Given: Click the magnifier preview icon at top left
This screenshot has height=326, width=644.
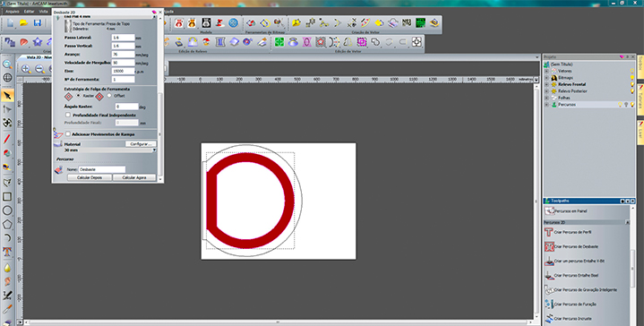Looking at the screenshot, I should click(x=7, y=64).
